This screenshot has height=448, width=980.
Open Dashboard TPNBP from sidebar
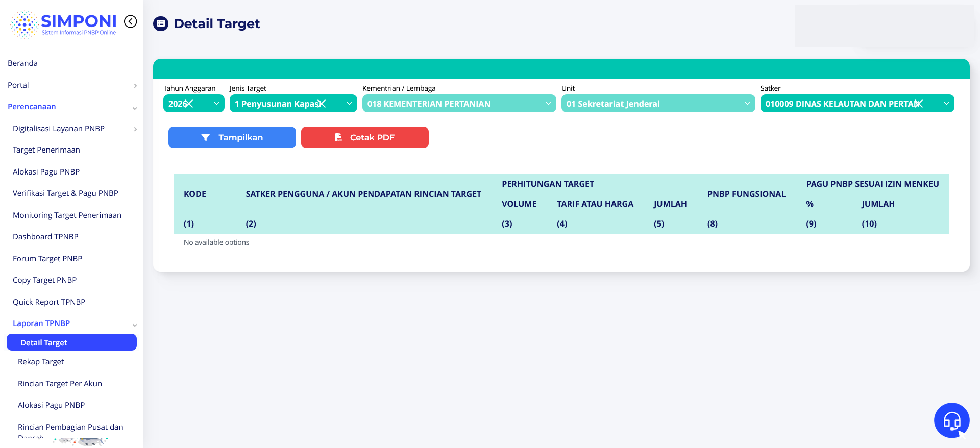pyautogui.click(x=45, y=237)
